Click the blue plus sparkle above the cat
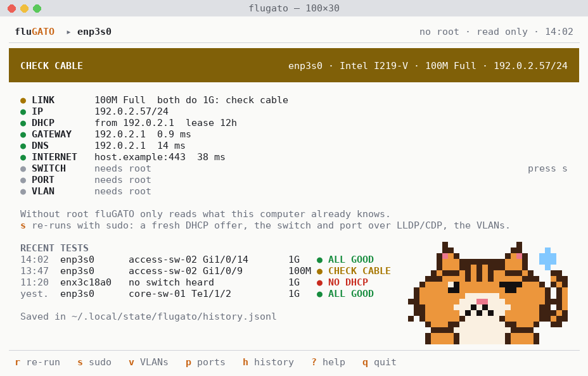 point(547,258)
